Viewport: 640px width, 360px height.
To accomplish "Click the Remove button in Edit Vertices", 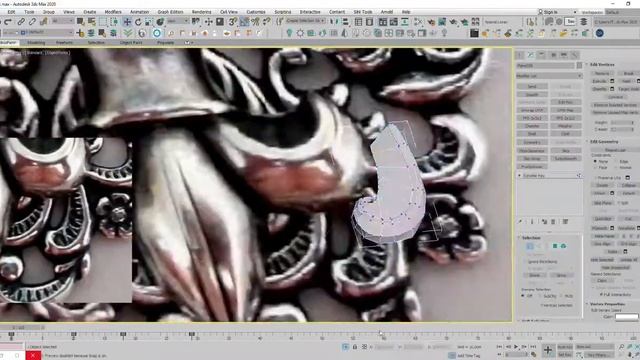I will 602,73.
